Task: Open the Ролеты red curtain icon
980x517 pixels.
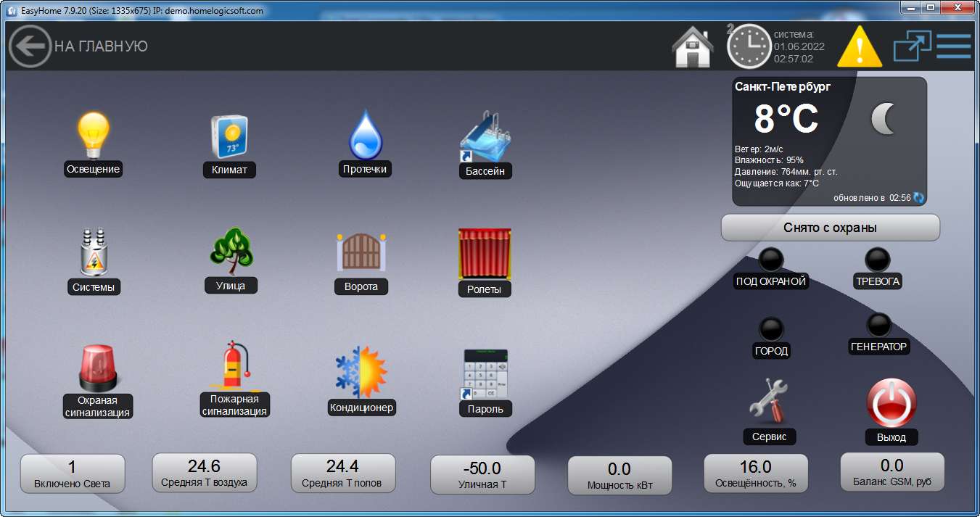Action: [x=485, y=254]
